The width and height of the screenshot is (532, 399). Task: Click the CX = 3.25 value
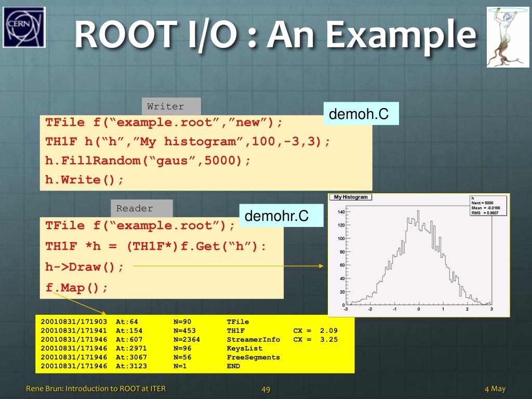coord(315,339)
